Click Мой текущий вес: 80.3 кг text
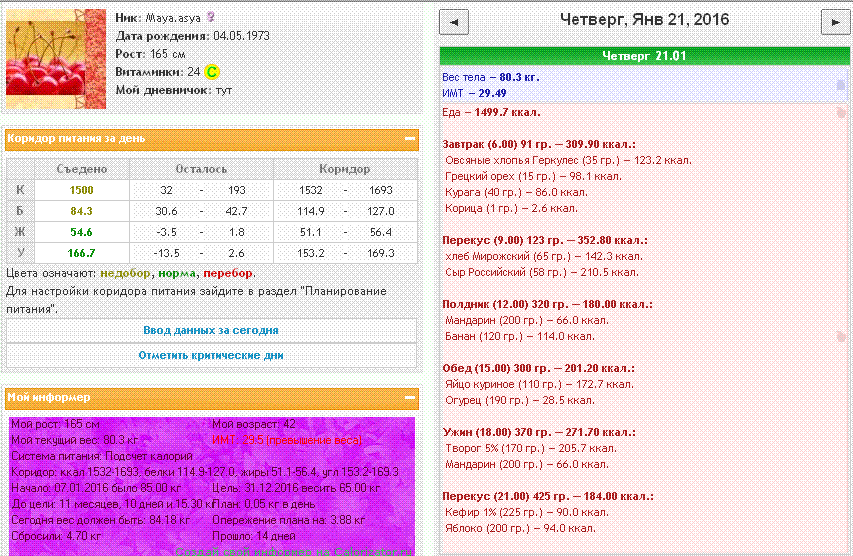The height and width of the screenshot is (556, 853). click(75, 440)
